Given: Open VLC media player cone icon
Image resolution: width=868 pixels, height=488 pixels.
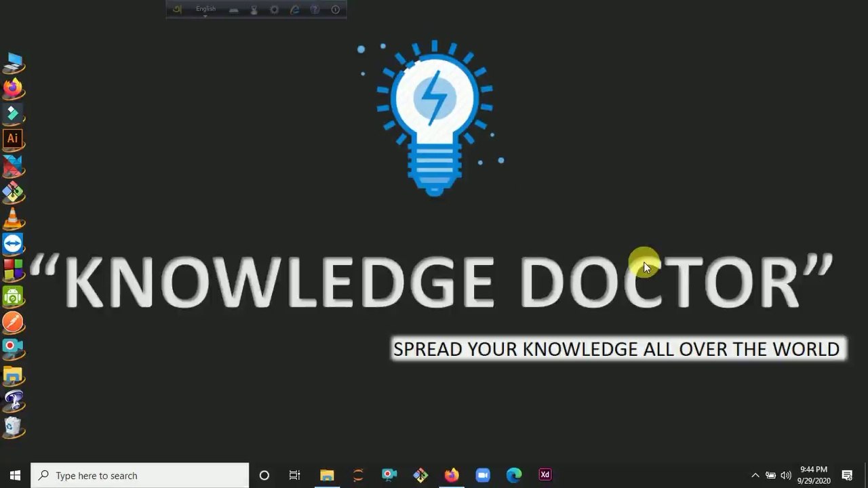Looking at the screenshot, I should point(13,219).
